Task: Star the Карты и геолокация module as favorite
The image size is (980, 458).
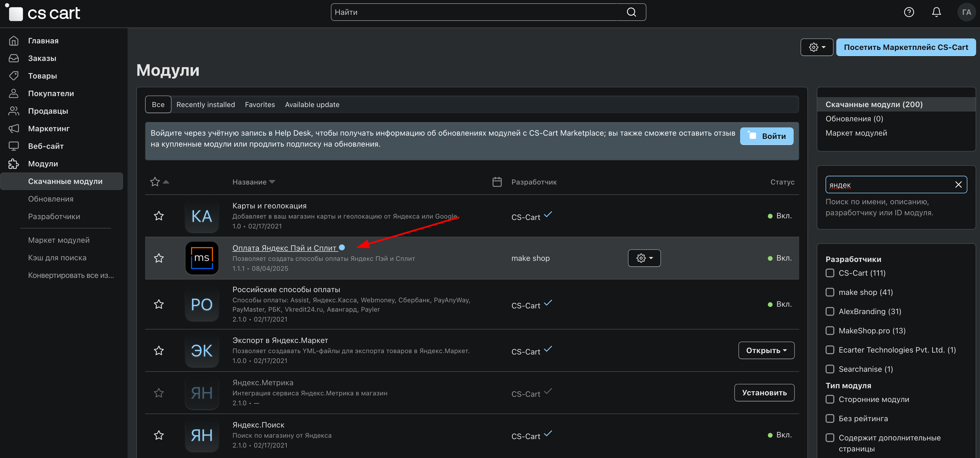Action: [x=159, y=216]
